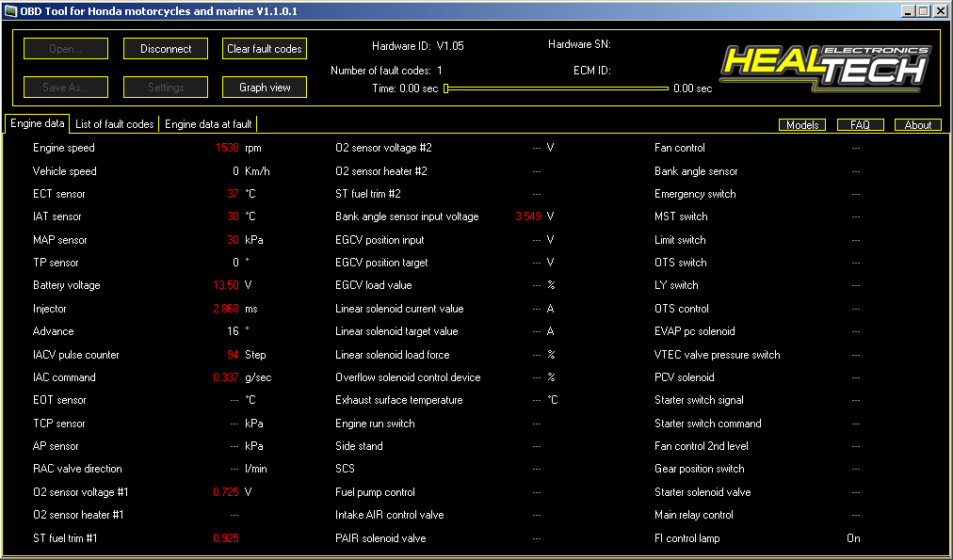Screen dimensions: 953x560
Task: Click the FI control lamp On status
Action: tap(853, 538)
